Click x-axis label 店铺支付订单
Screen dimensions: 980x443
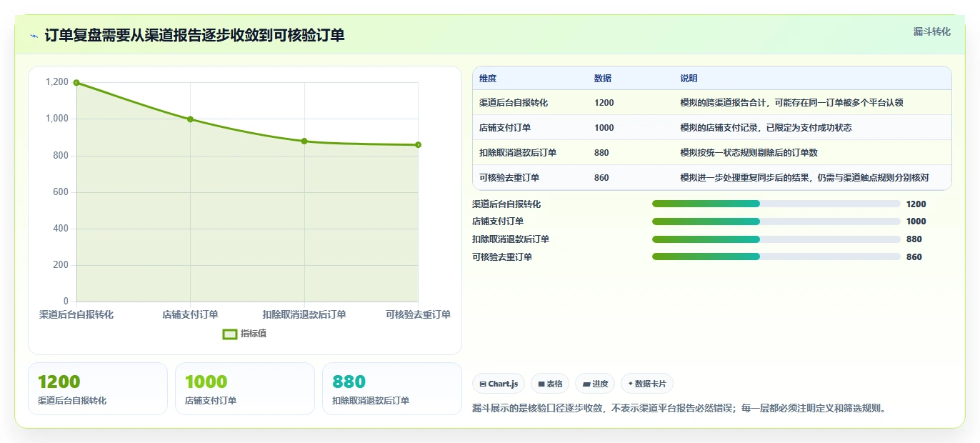pyautogui.click(x=190, y=314)
